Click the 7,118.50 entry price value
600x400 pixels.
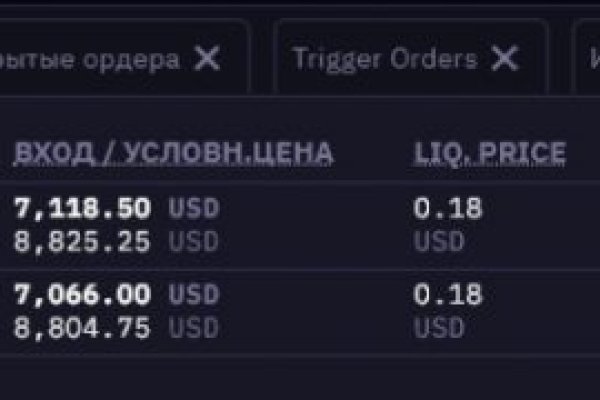point(83,208)
